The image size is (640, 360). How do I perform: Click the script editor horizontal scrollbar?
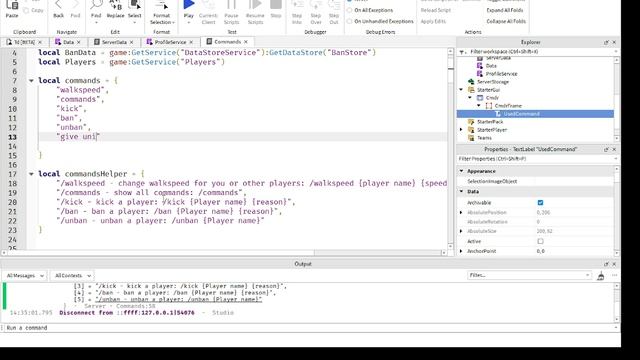click(223, 253)
